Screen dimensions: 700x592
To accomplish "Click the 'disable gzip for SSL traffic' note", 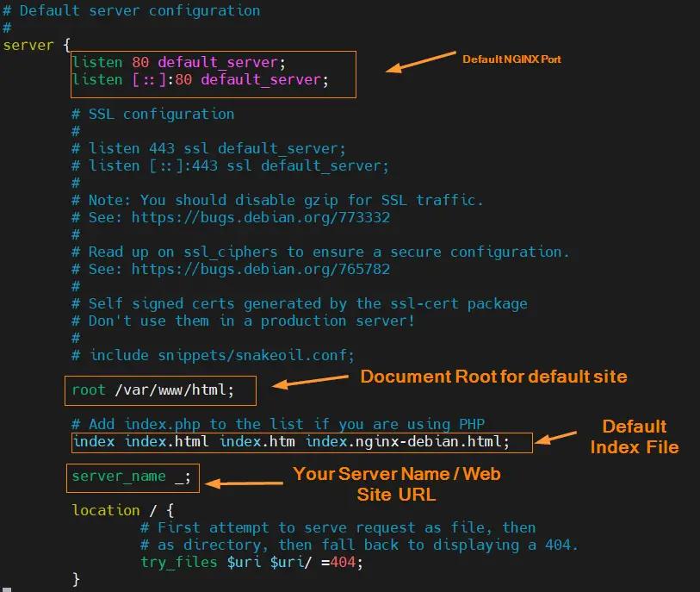I will point(277,200).
